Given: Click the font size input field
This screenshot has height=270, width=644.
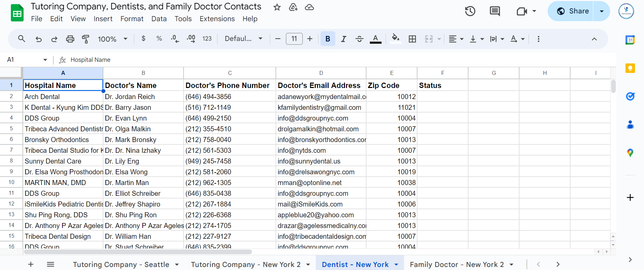Looking at the screenshot, I should tap(294, 39).
